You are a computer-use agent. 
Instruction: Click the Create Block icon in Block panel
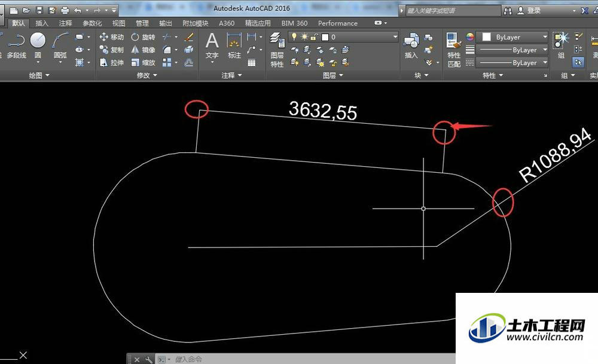[x=429, y=50]
